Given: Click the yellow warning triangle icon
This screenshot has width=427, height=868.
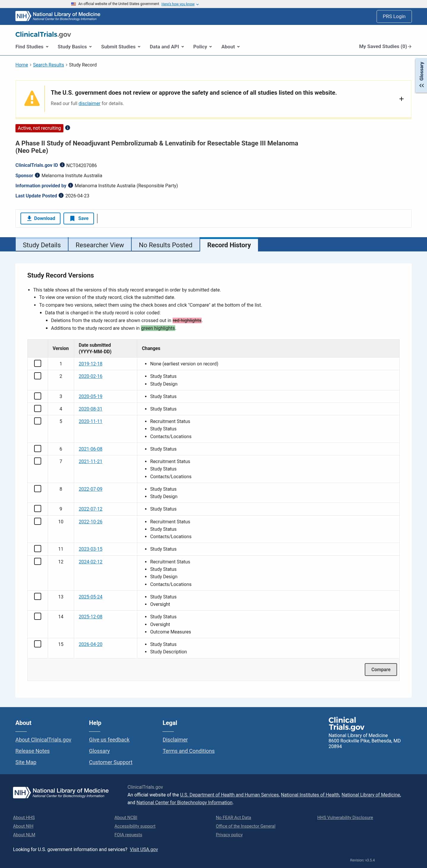Looking at the screenshot, I should click(x=32, y=98).
